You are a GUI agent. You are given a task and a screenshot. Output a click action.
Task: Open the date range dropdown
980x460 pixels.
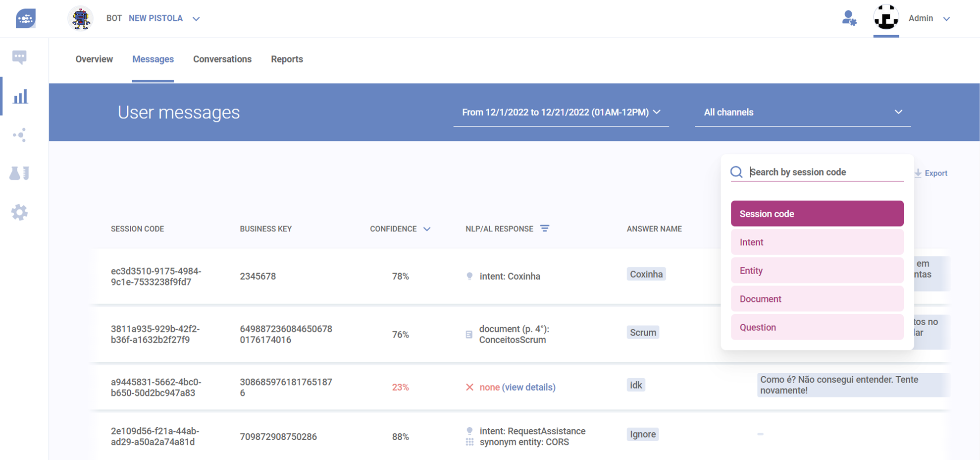561,113
